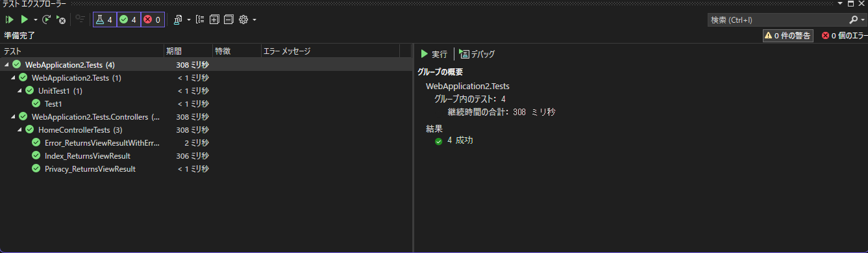Open the settings dropdown arrow next to gear

point(254,20)
